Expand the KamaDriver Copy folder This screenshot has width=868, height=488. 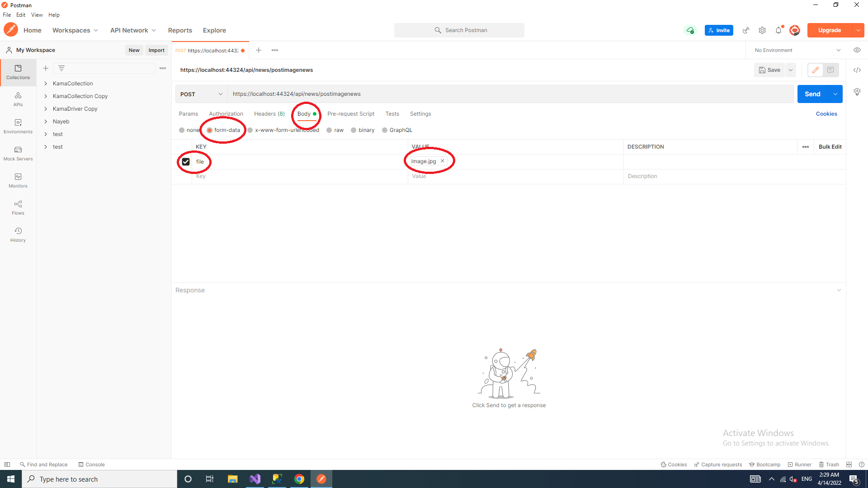pos(46,109)
